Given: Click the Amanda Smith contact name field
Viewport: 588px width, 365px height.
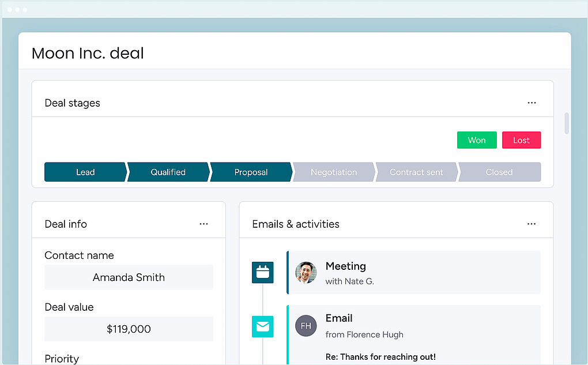Looking at the screenshot, I should [x=129, y=277].
